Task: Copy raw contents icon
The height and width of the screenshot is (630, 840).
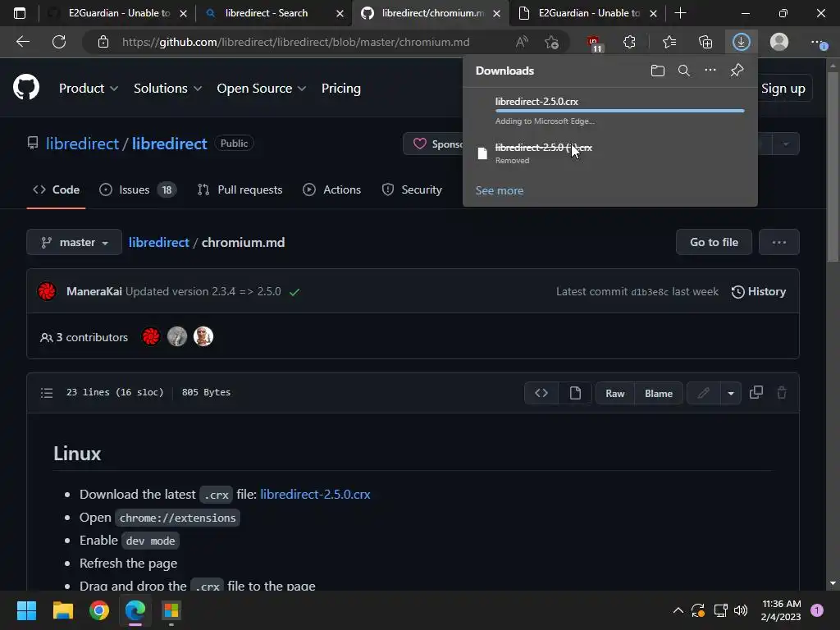Action: [x=756, y=392]
